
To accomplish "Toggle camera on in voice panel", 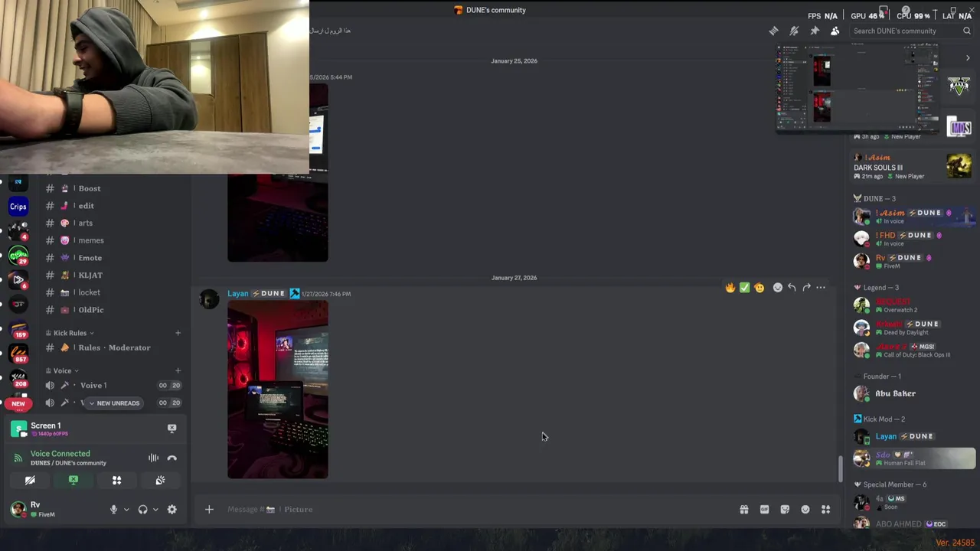I will tap(30, 481).
